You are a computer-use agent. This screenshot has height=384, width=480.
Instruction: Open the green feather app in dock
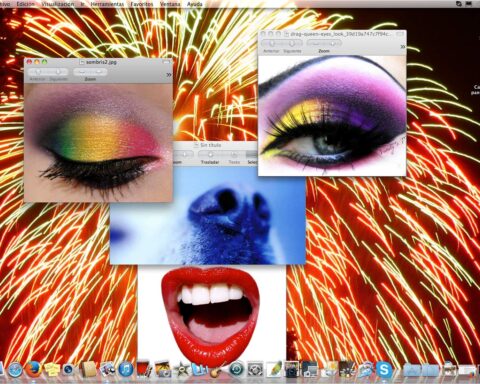tap(274, 369)
